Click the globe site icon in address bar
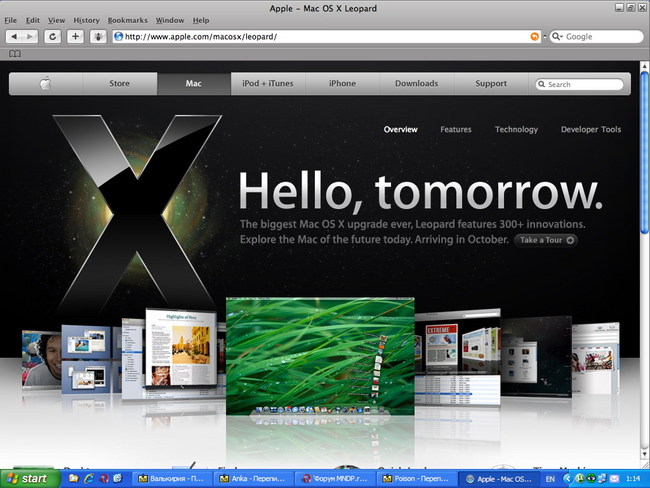Image resolution: width=650 pixels, height=488 pixels. click(119, 36)
